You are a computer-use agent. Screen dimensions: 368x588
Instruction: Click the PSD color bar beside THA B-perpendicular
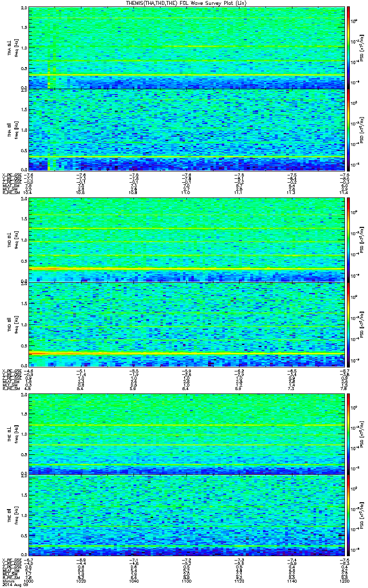pyautogui.click(x=348, y=48)
